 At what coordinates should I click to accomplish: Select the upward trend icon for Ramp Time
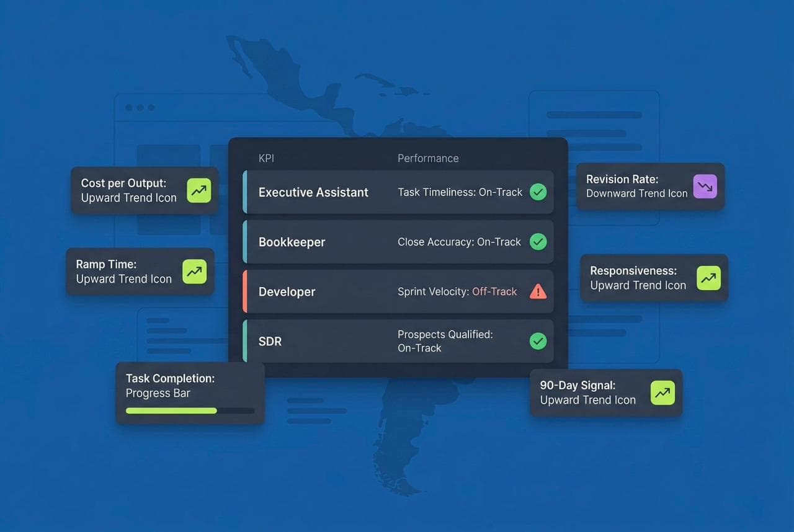coord(194,271)
